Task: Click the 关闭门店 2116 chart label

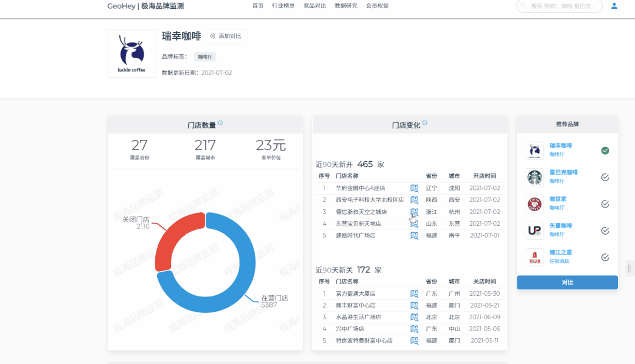Action: pos(136,223)
